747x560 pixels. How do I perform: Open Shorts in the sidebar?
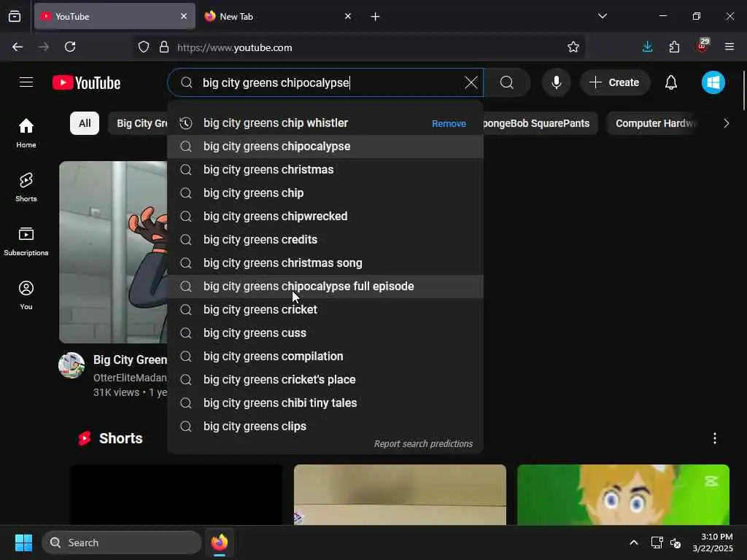pyautogui.click(x=26, y=187)
